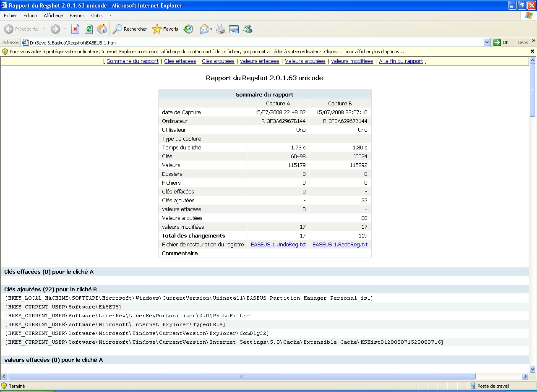
Task: Click the OK go button
Action: pos(501,42)
